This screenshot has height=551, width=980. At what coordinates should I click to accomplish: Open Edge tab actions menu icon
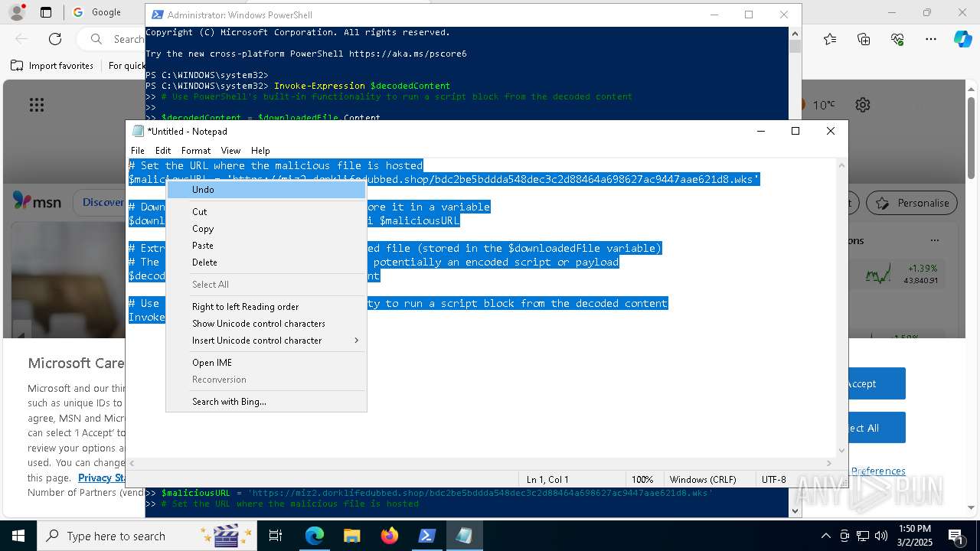pos(46,12)
